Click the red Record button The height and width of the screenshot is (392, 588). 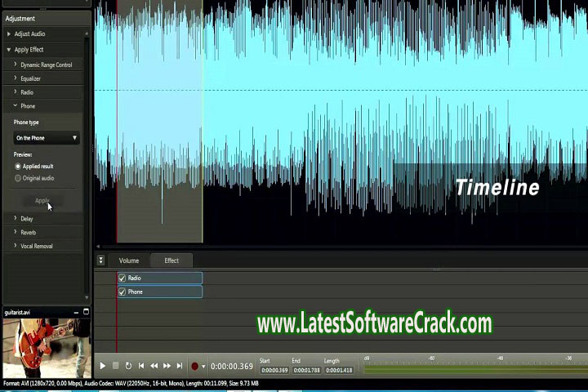194,366
